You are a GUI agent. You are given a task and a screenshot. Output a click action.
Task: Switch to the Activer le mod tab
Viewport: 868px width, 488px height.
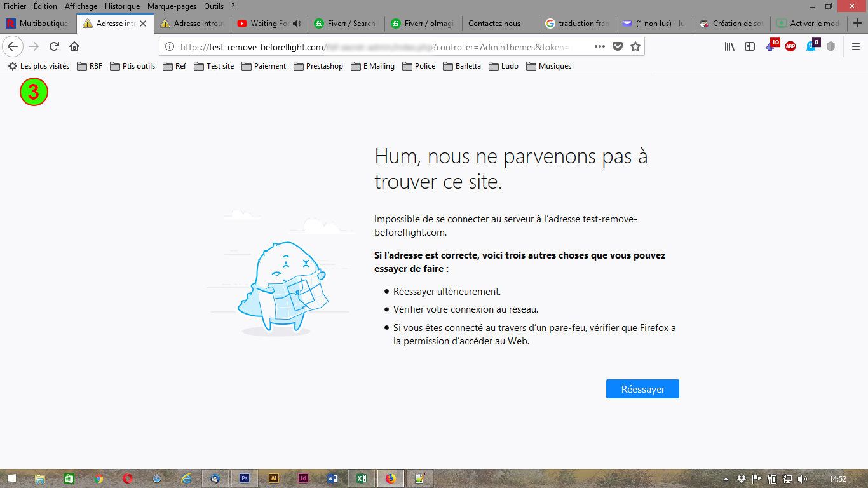pos(808,24)
